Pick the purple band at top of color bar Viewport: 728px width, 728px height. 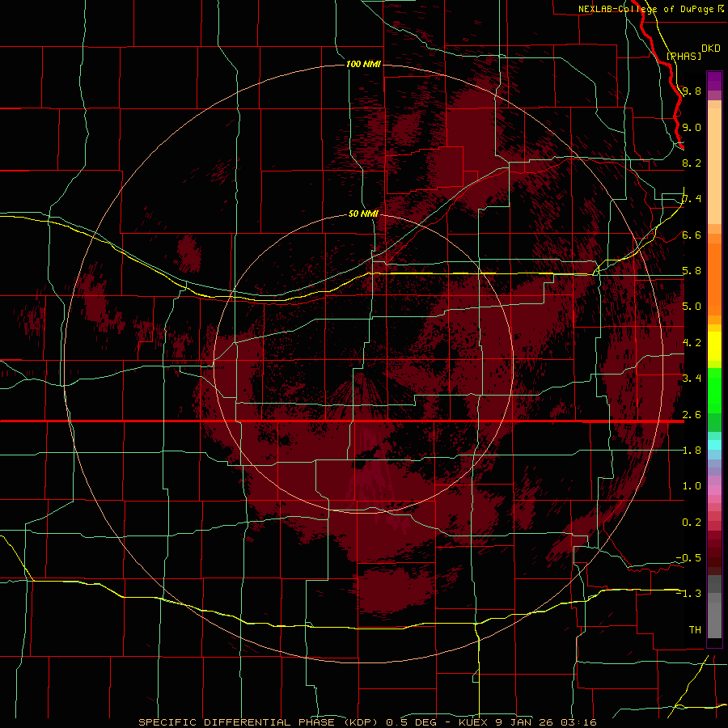(714, 81)
